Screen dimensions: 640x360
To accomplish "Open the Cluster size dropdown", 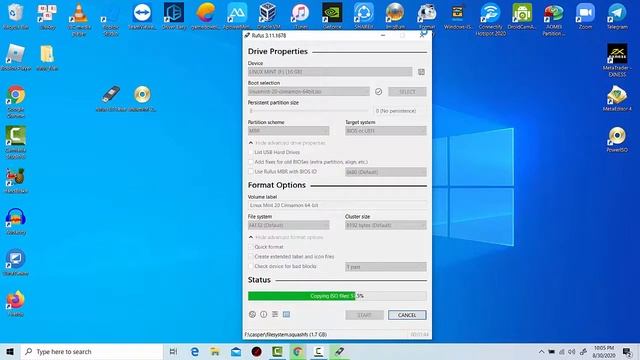I will [386, 225].
